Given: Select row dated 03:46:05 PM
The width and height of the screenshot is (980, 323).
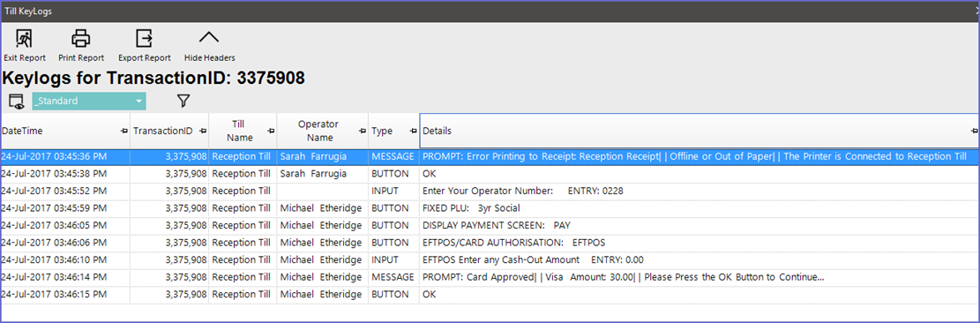Looking at the screenshot, I should coord(490,225).
